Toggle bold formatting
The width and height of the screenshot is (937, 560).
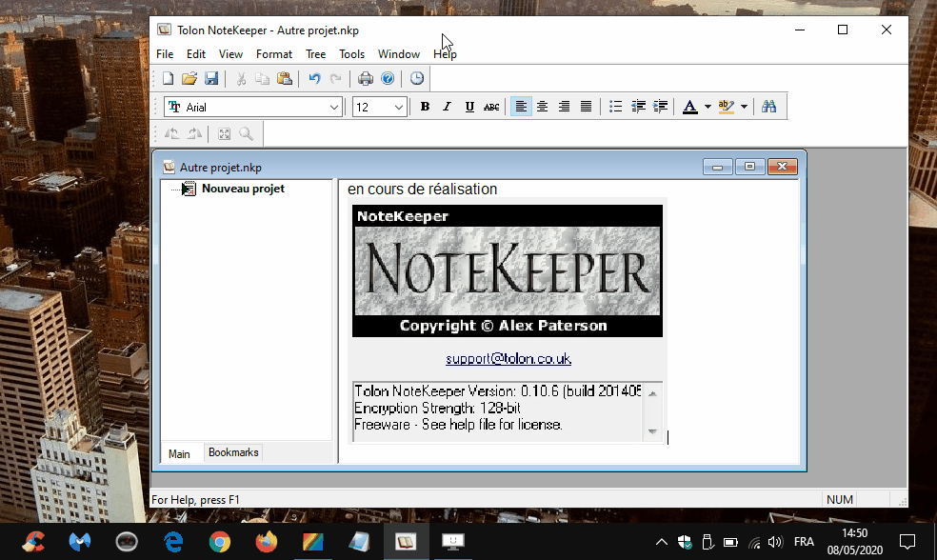pyautogui.click(x=425, y=107)
